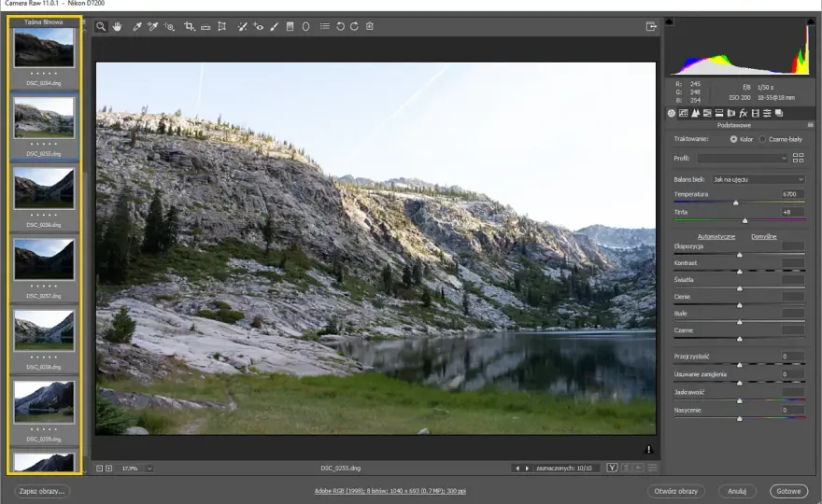The width and height of the screenshot is (822, 504).
Task: Zoom in with the plus button
Action: point(108,469)
